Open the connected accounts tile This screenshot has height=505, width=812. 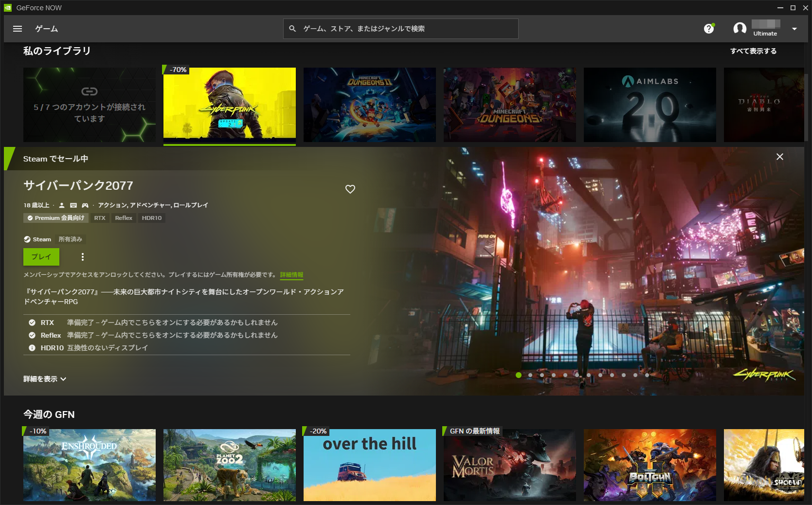[x=90, y=105]
